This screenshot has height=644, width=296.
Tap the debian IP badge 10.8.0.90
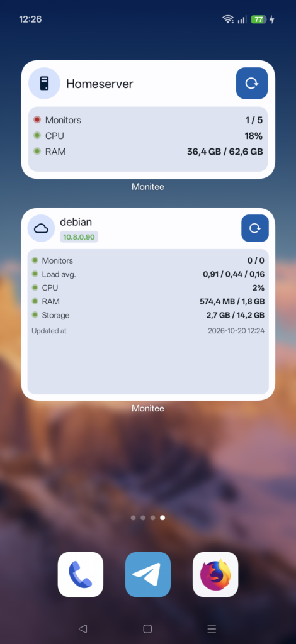79,237
